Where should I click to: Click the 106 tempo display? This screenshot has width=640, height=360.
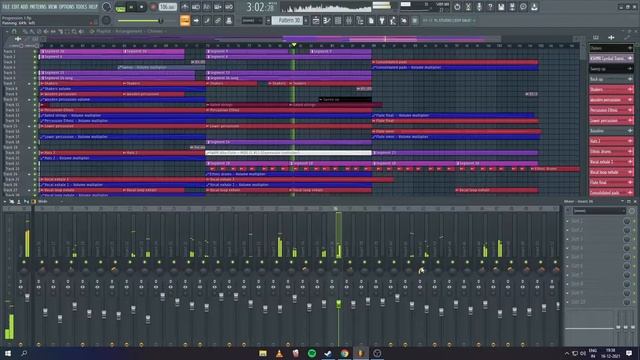point(167,7)
